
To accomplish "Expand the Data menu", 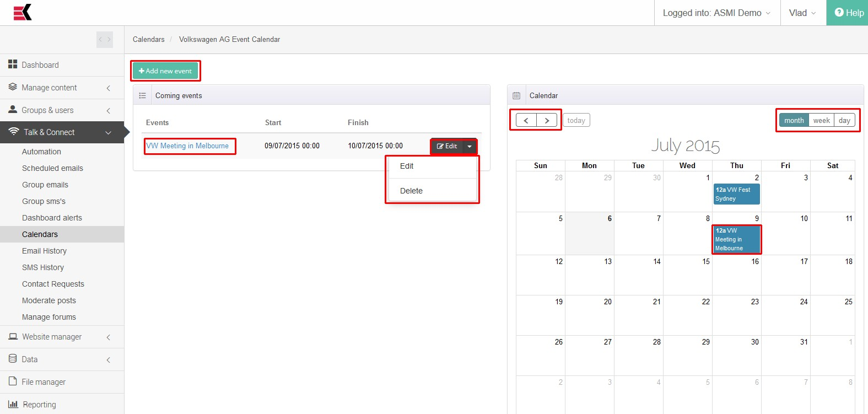I will click(x=108, y=359).
